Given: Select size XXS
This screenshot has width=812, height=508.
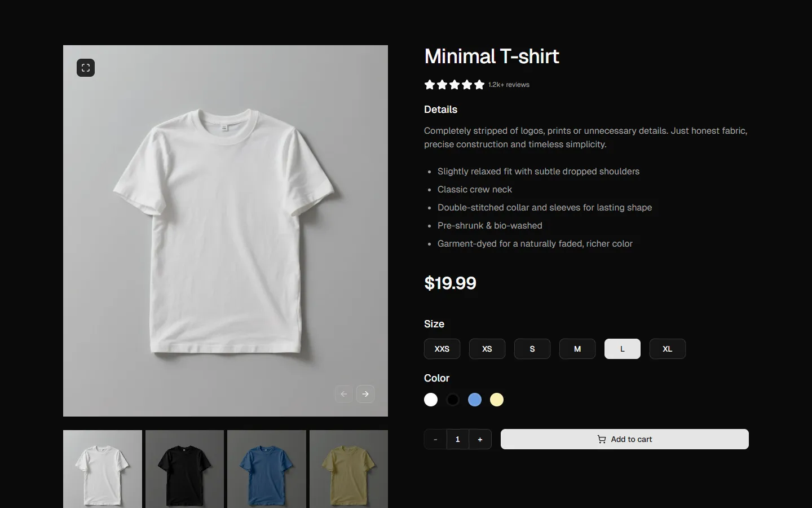Looking at the screenshot, I should (x=442, y=349).
